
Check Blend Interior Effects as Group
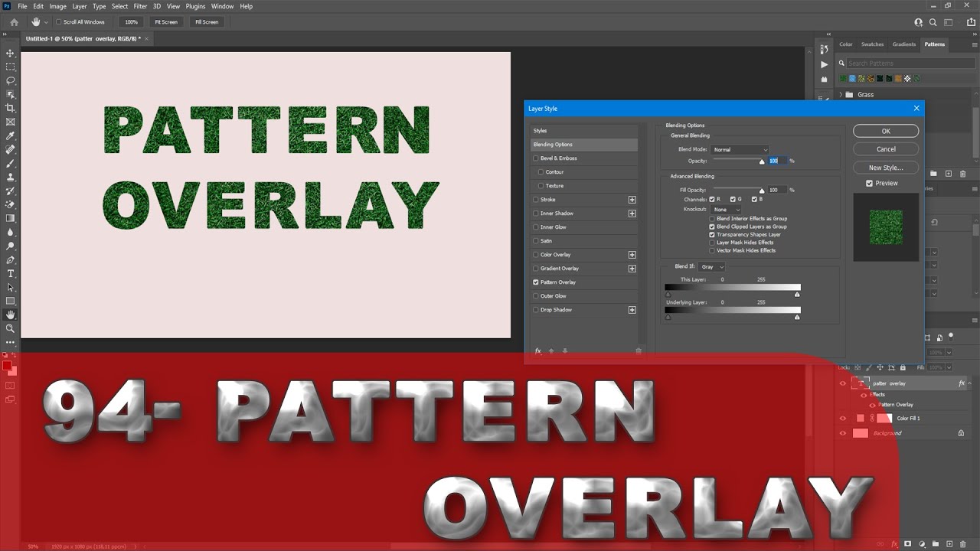point(712,219)
